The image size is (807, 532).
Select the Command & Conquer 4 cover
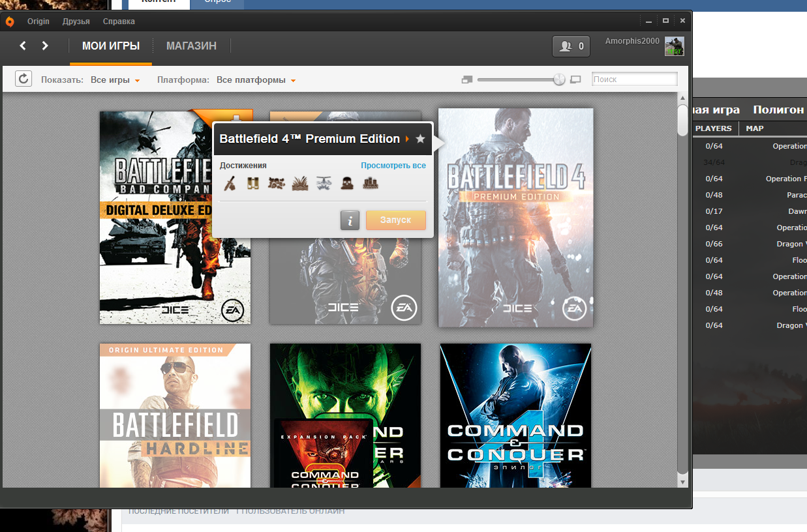coord(515,415)
